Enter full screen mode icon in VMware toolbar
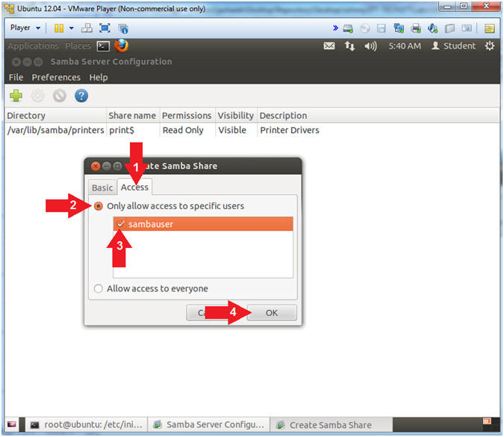The image size is (504, 437). 105,28
